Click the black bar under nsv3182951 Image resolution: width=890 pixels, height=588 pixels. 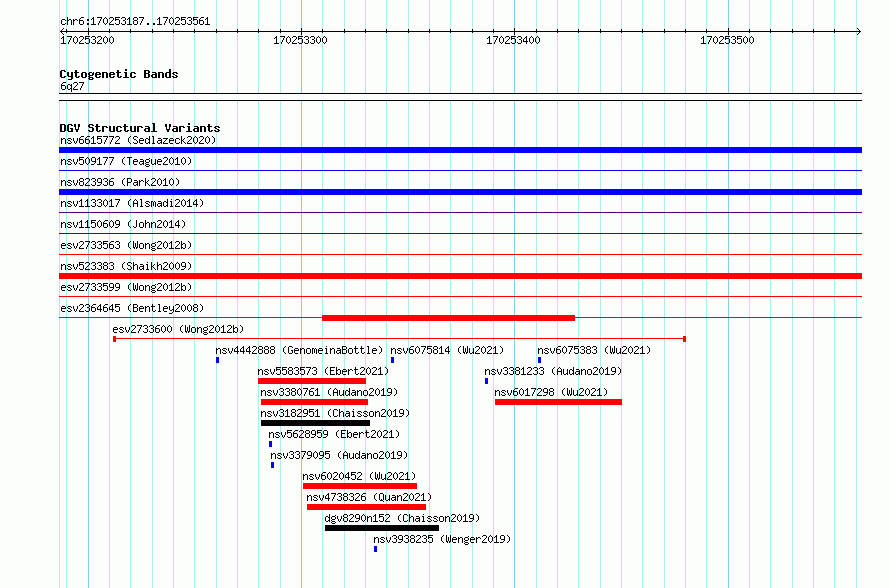(316, 423)
